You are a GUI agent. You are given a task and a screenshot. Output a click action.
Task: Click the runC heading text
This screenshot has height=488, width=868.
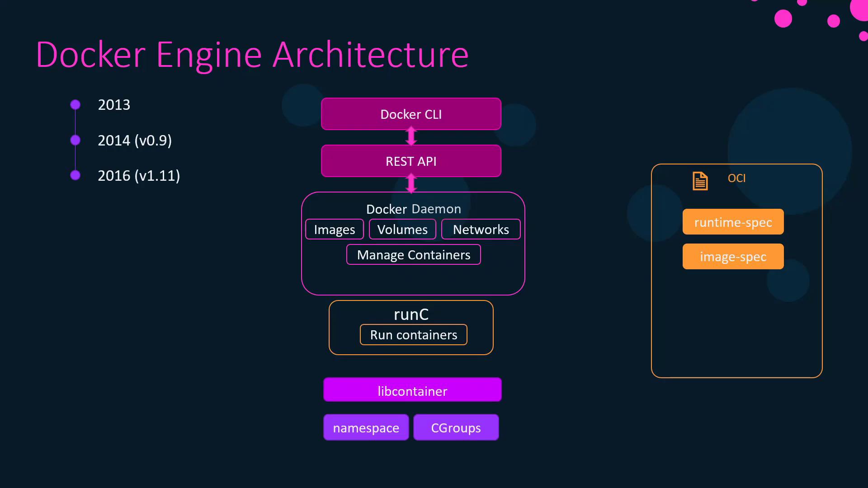pyautogui.click(x=411, y=314)
